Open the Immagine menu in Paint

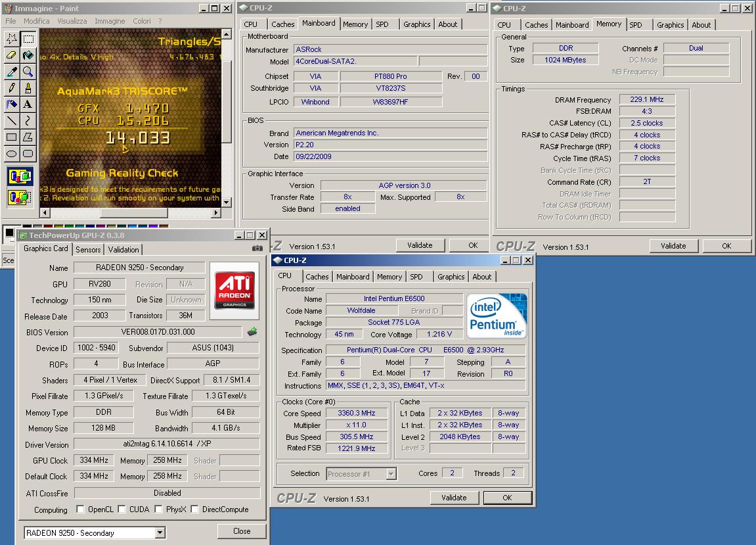pos(110,21)
